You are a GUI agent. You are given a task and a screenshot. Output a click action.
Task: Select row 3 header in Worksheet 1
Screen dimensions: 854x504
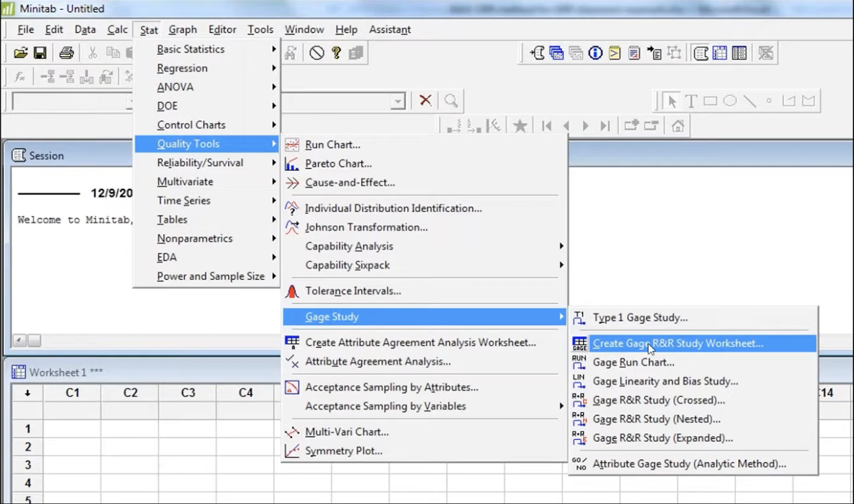tap(27, 464)
